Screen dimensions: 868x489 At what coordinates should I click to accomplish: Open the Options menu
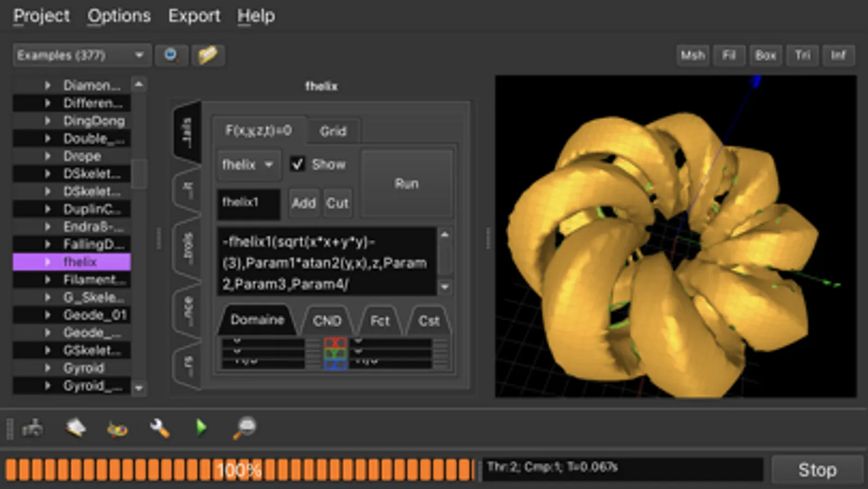coord(119,16)
